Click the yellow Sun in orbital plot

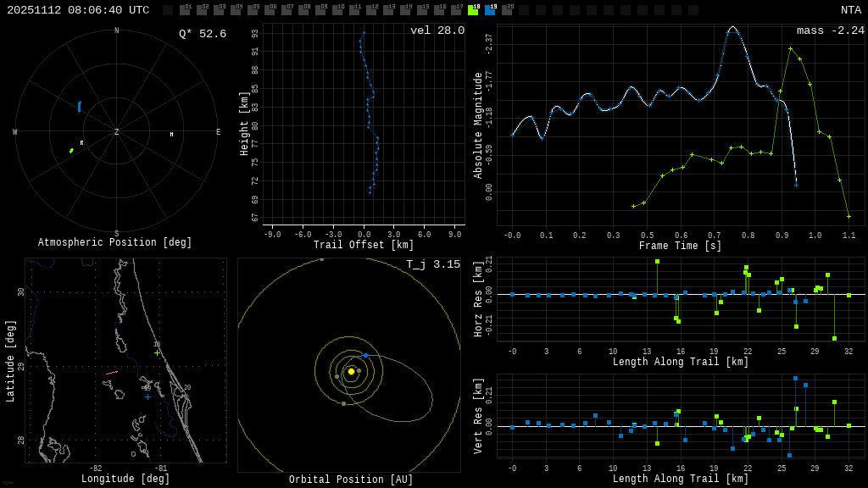[351, 371]
